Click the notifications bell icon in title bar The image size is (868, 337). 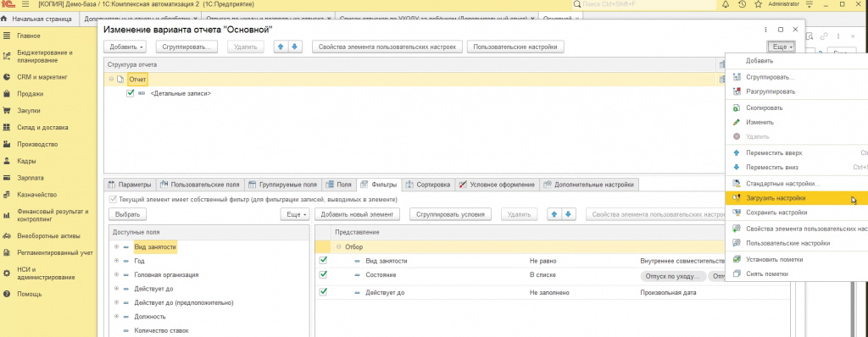[726, 4]
